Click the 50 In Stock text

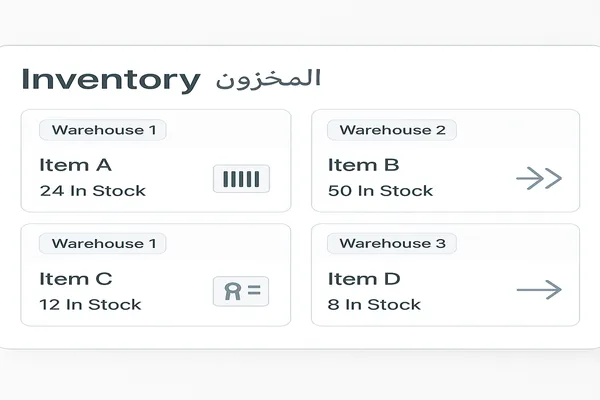click(381, 190)
